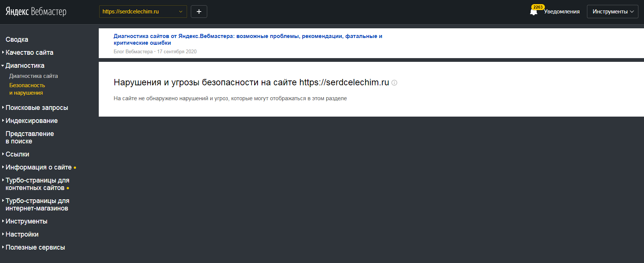
Task: Click the plus button to add site
Action: (199, 12)
